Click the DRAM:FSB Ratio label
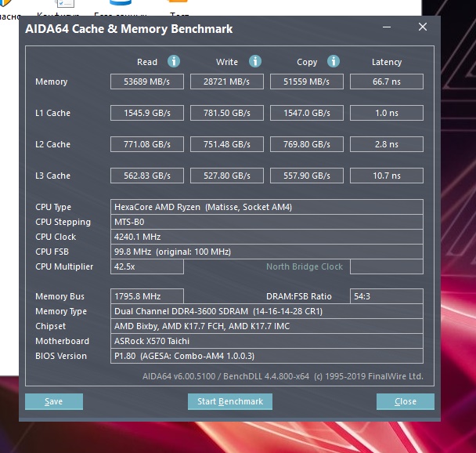This screenshot has height=453, width=476. click(x=299, y=296)
